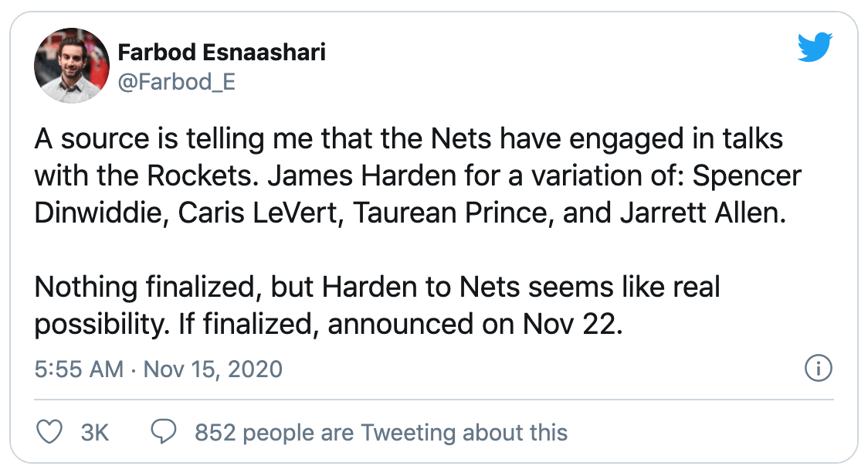868x473 pixels.
Task: Open the 5:55 AM timestamp
Action: (x=79, y=369)
